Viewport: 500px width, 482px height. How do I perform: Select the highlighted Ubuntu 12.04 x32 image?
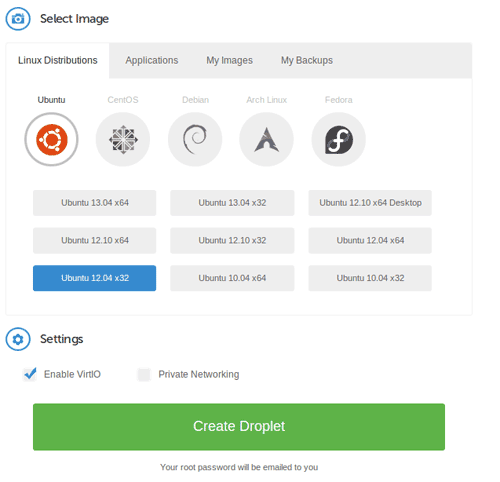(x=94, y=278)
